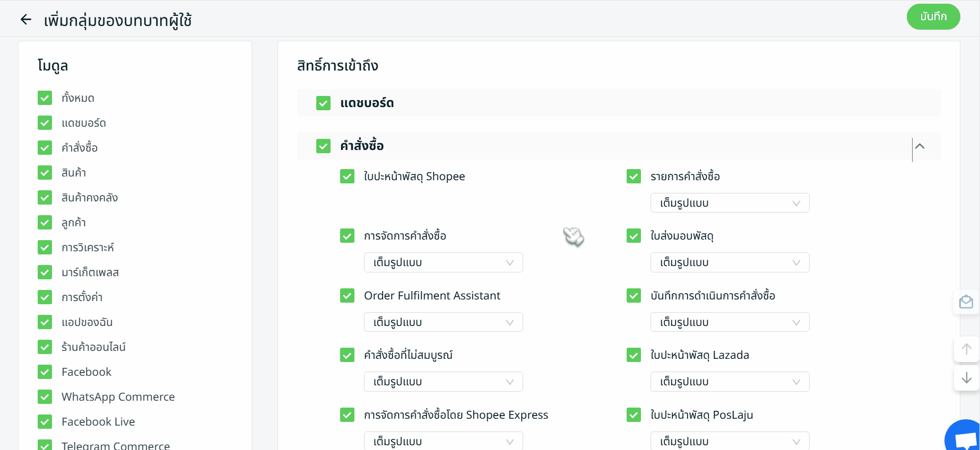Toggle Facebook Live module checkbox
980x450 pixels.
(x=45, y=422)
